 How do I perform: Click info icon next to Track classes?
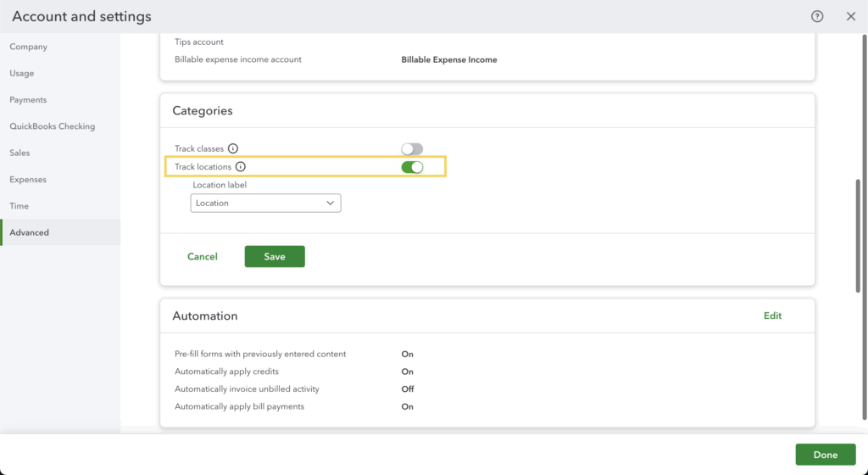pyautogui.click(x=233, y=148)
